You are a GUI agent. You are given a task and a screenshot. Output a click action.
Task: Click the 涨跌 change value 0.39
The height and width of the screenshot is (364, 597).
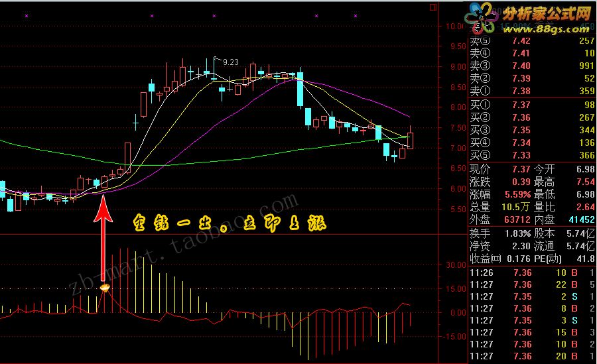[x=521, y=182]
